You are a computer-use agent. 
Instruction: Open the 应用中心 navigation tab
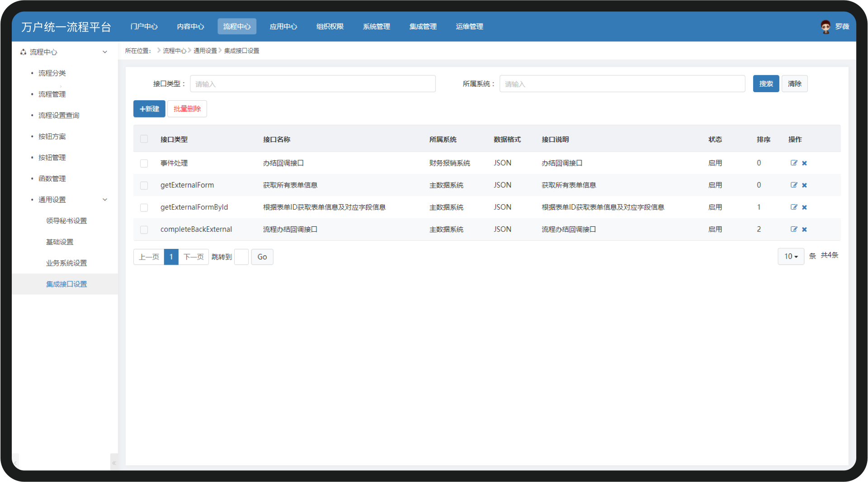[x=283, y=27]
